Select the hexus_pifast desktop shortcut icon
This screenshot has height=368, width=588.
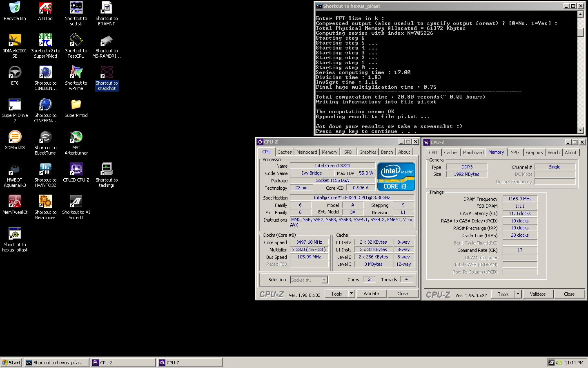click(15, 240)
